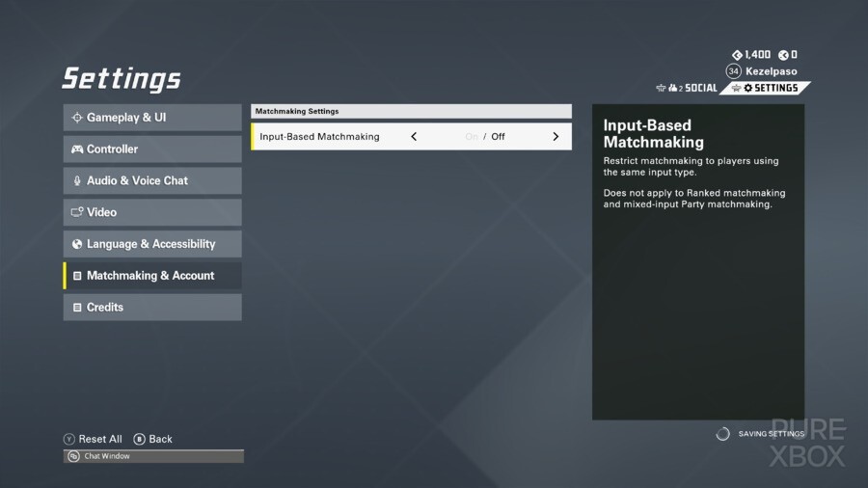Viewport: 868px width, 488px height.
Task: Click the Saving Settings spinner icon
Action: pyautogui.click(x=722, y=434)
